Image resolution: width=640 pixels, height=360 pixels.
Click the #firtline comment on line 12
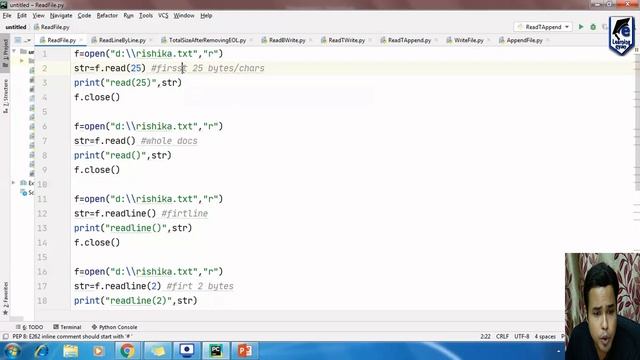[x=184, y=213]
